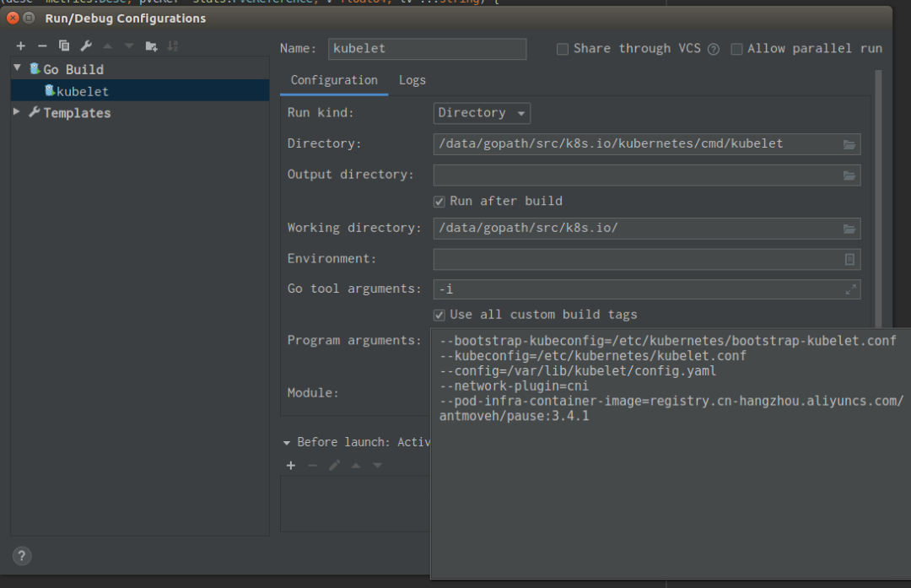This screenshot has width=911, height=588.
Task: Move Before launch task up
Action: pos(356,466)
